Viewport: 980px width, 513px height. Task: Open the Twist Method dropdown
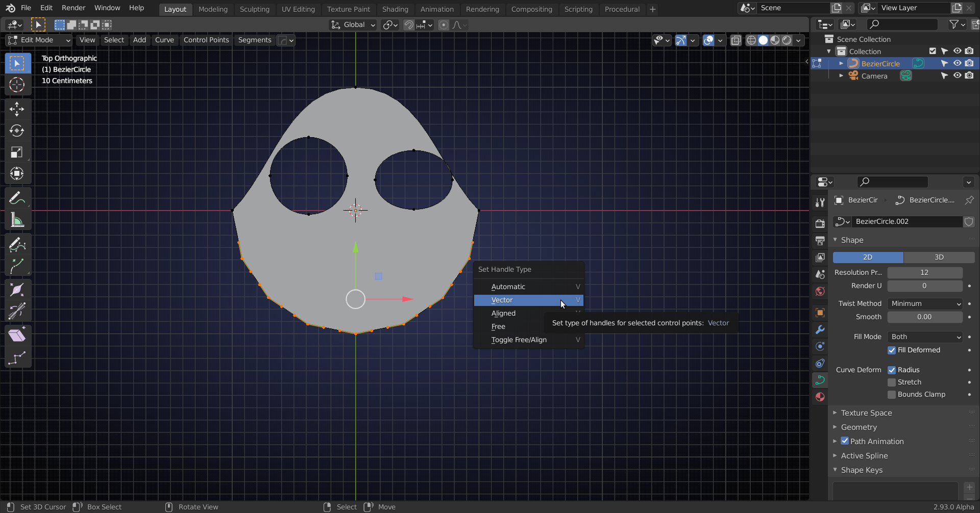[925, 304]
